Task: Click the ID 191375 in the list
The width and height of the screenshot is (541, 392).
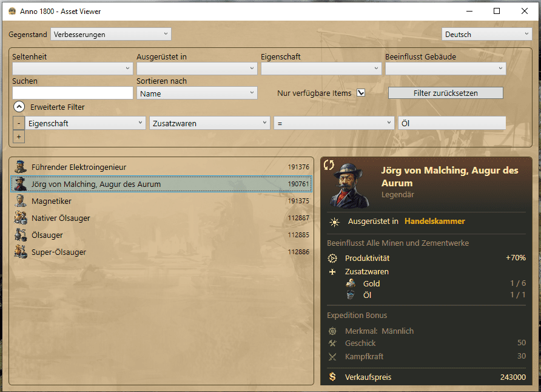Action: 298,201
